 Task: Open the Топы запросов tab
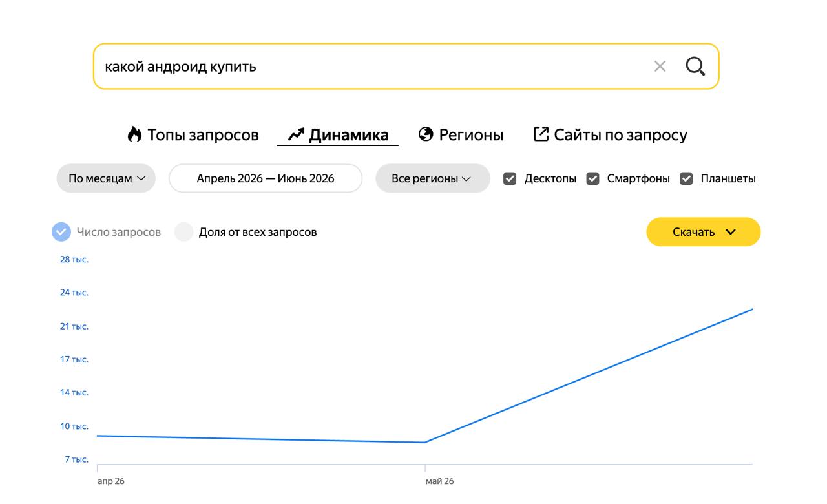pos(193,134)
